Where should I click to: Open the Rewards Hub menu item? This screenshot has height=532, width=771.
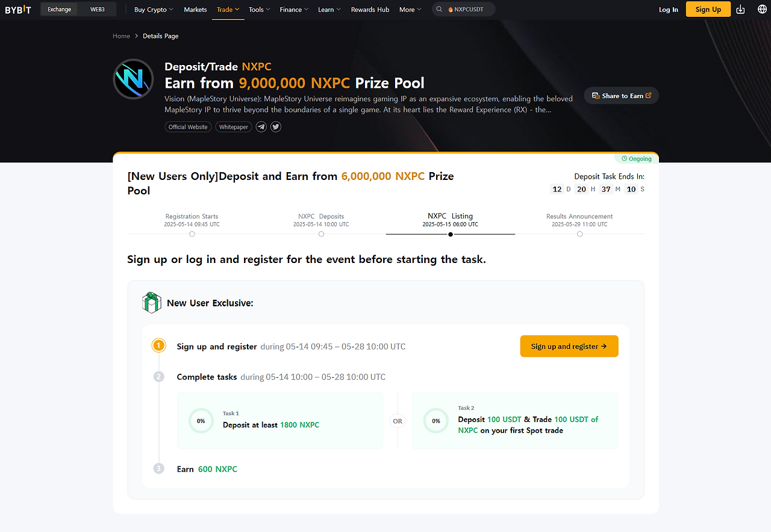coord(370,10)
